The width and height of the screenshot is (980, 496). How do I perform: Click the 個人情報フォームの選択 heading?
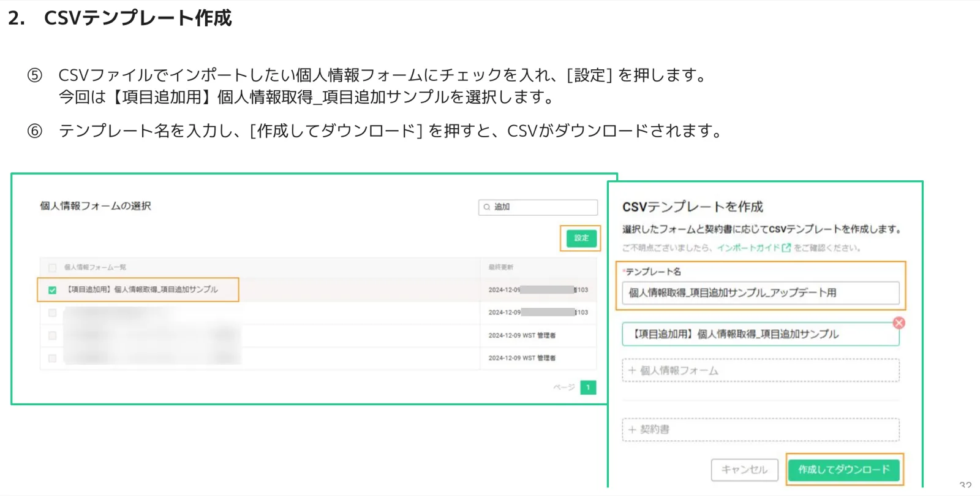(96, 206)
